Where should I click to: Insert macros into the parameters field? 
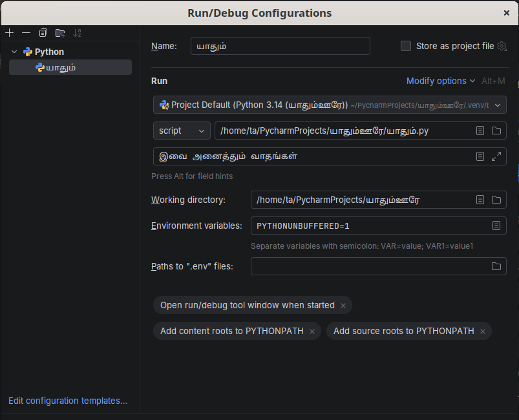point(480,156)
